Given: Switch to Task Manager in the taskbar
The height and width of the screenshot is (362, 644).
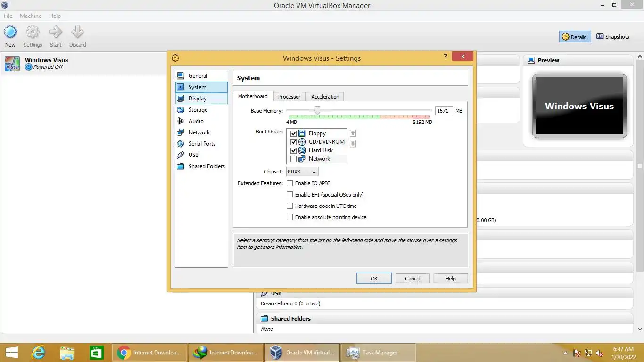Looking at the screenshot, I should point(378,352).
